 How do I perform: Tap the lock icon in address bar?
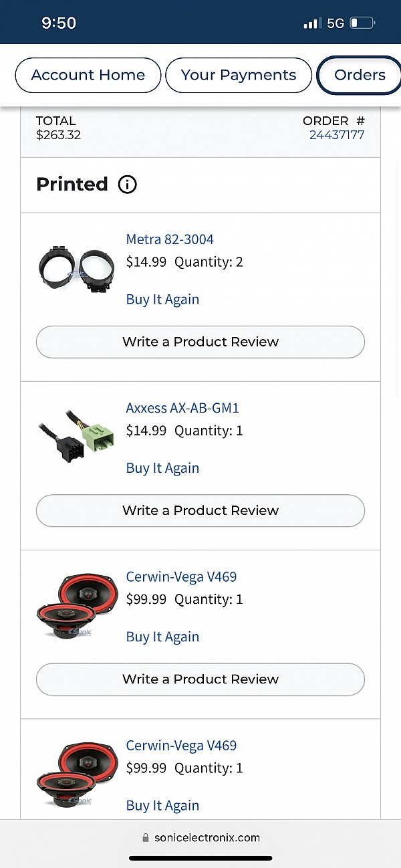click(x=145, y=838)
